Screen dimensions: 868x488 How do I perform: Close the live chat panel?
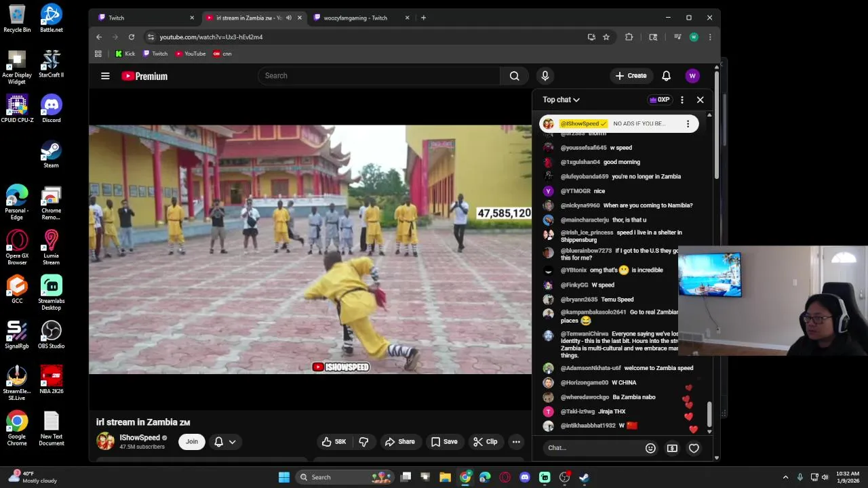[x=700, y=100]
